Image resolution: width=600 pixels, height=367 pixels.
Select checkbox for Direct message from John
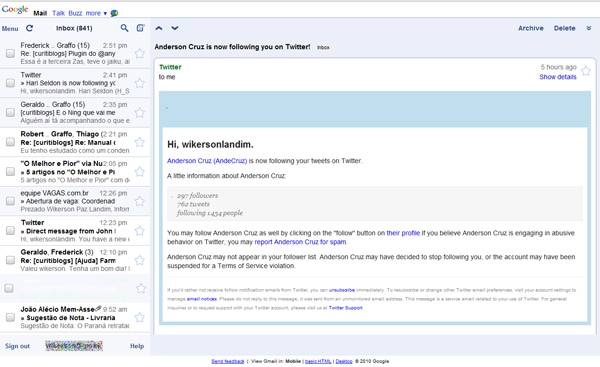point(10,230)
